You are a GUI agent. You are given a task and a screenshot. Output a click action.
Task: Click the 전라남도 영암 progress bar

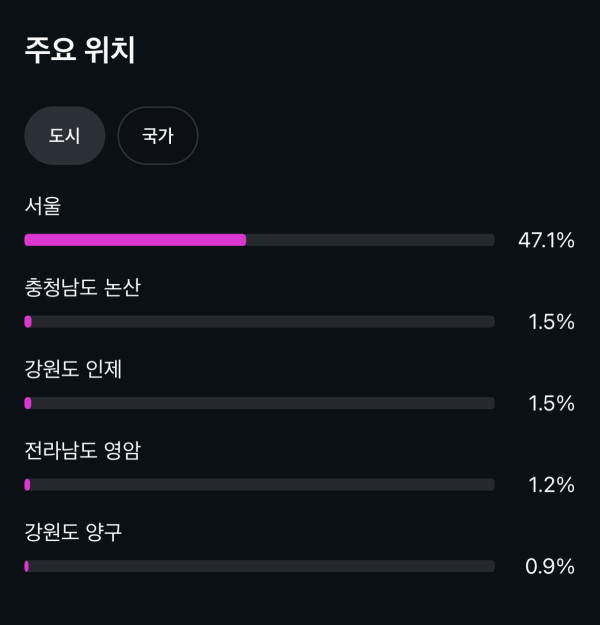pos(260,485)
